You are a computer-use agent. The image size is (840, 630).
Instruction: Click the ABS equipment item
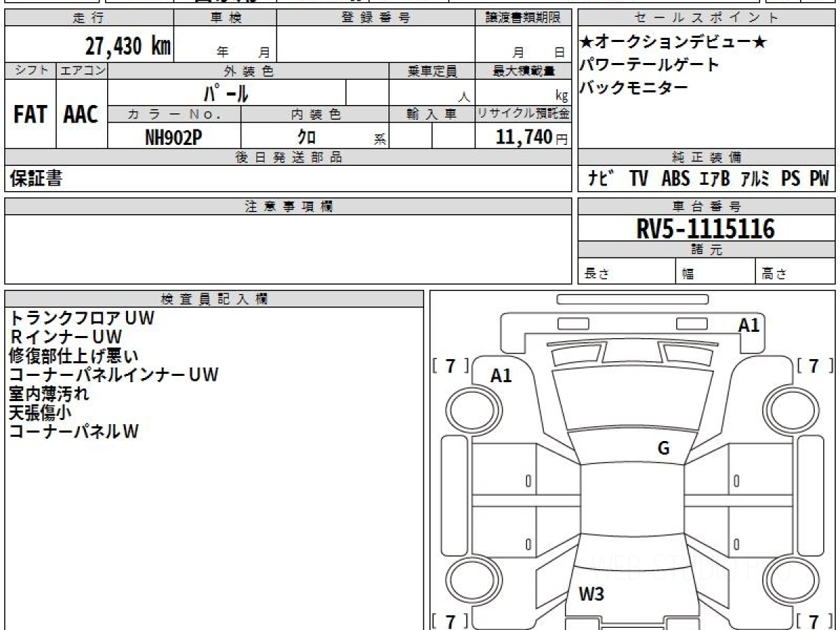(675, 179)
